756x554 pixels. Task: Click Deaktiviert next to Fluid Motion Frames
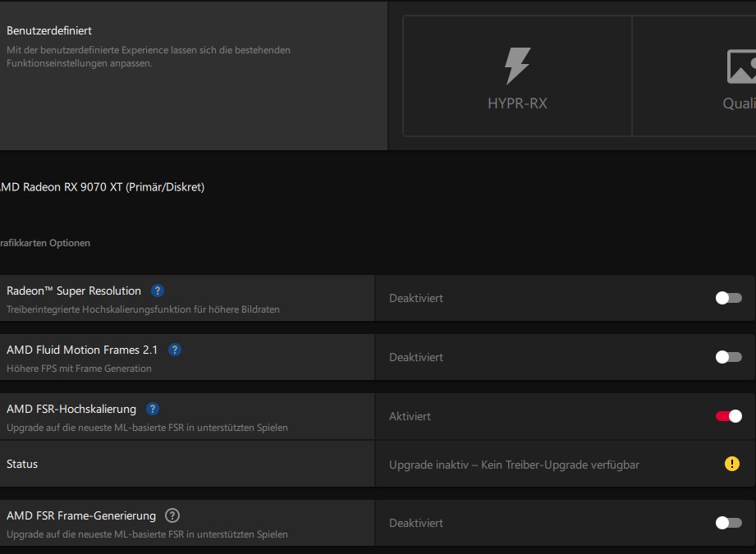point(415,357)
